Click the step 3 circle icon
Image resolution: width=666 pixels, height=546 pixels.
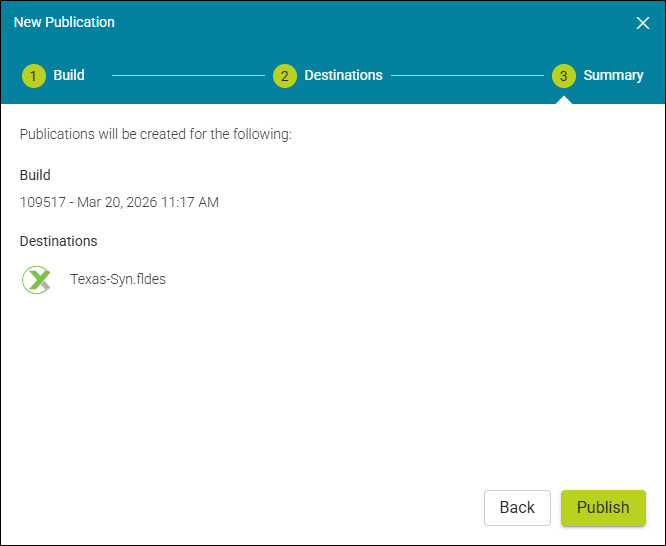point(564,76)
